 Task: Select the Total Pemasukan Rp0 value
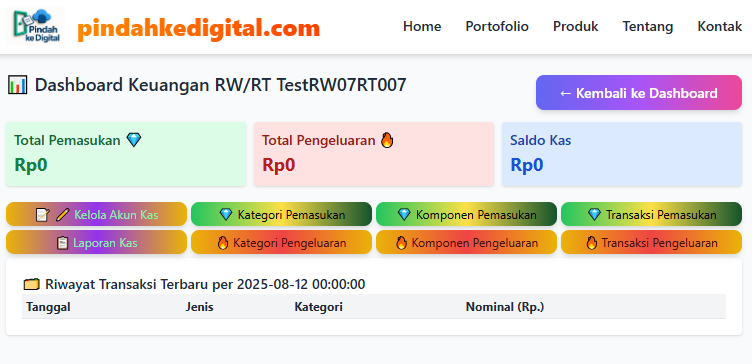point(31,164)
